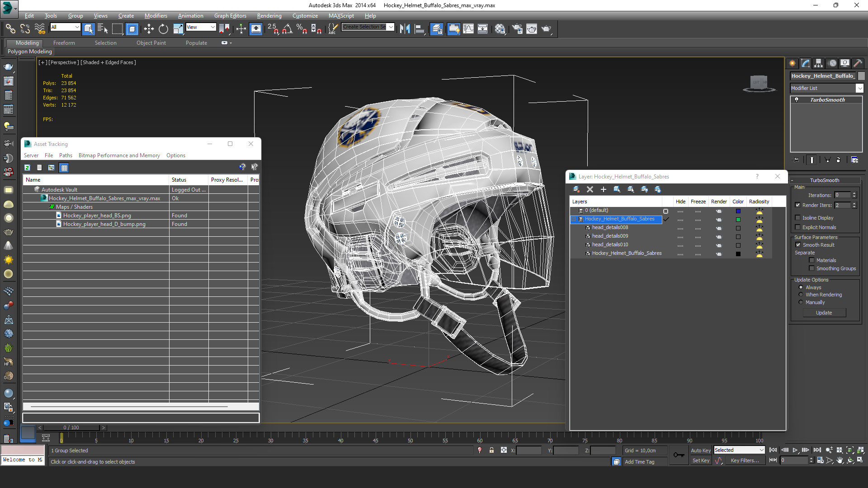The image size is (868, 488).
Task: Select the Manually update option
Action: tap(801, 302)
